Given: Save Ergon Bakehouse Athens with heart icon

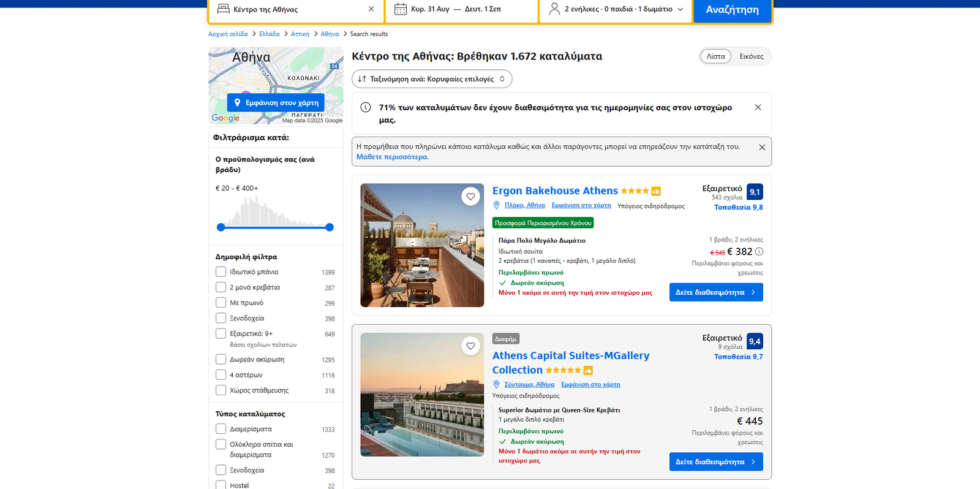Looking at the screenshot, I should (470, 197).
